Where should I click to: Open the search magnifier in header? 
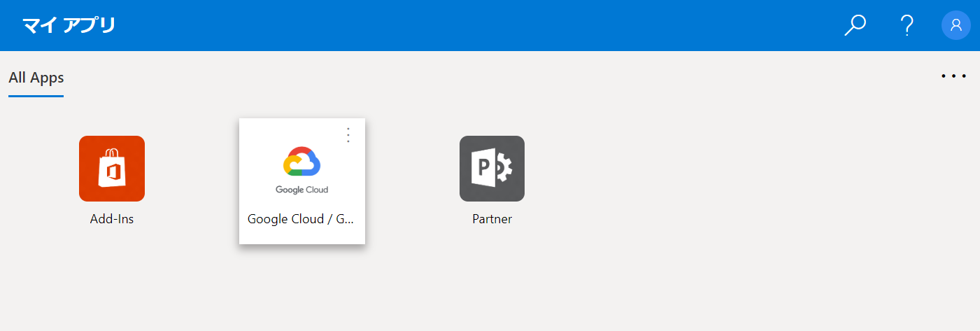coord(855,25)
